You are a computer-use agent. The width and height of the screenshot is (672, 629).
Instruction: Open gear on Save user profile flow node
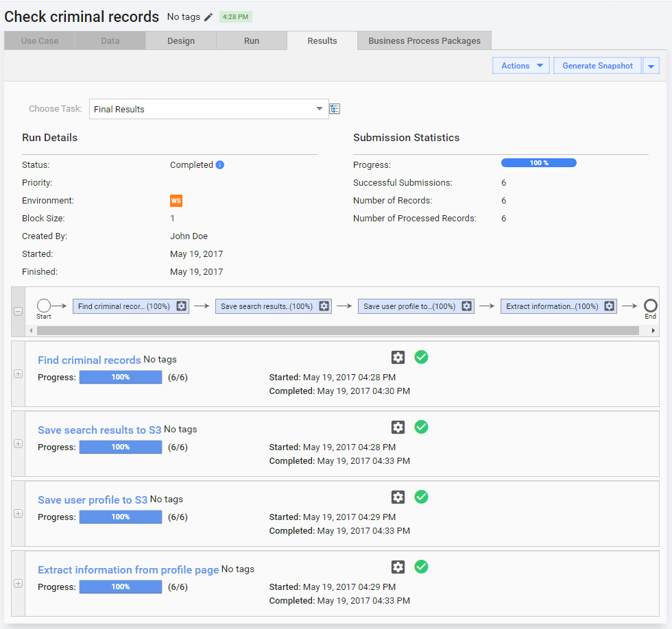click(467, 306)
